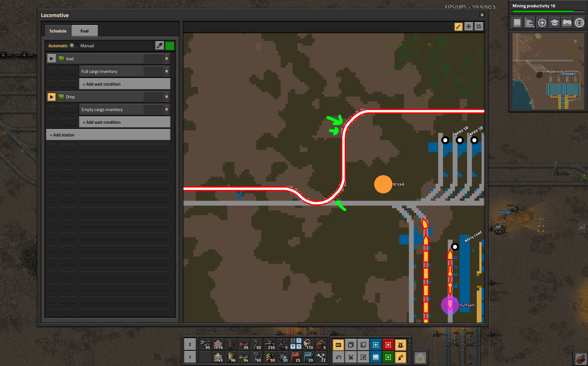Open the green train color swatch
The width and height of the screenshot is (588, 366).
point(170,45)
